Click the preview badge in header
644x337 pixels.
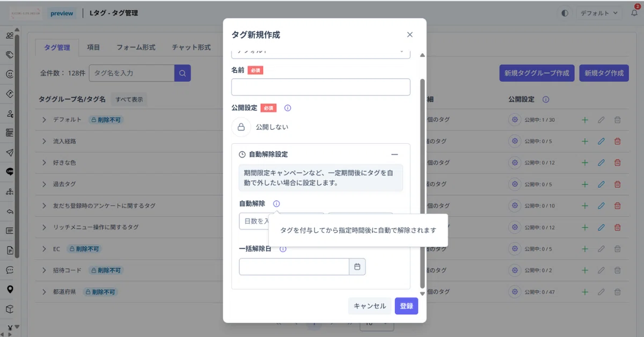click(62, 13)
